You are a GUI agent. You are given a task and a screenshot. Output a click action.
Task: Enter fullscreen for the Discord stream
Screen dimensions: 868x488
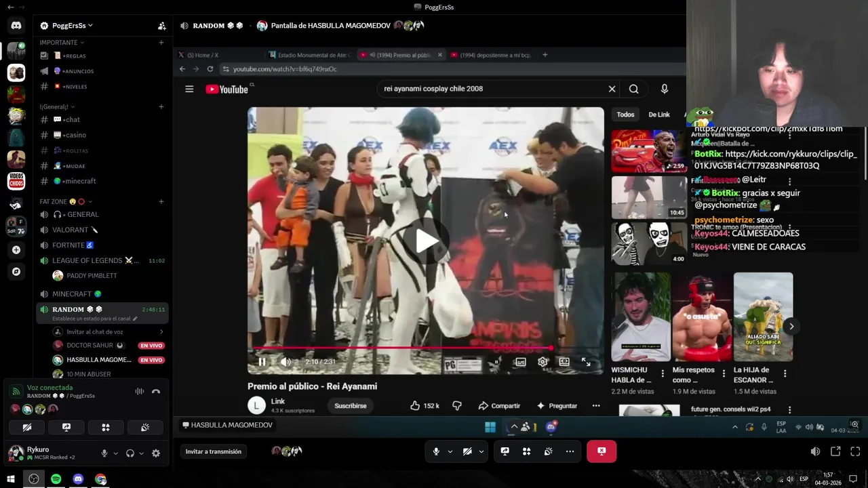[855, 451]
